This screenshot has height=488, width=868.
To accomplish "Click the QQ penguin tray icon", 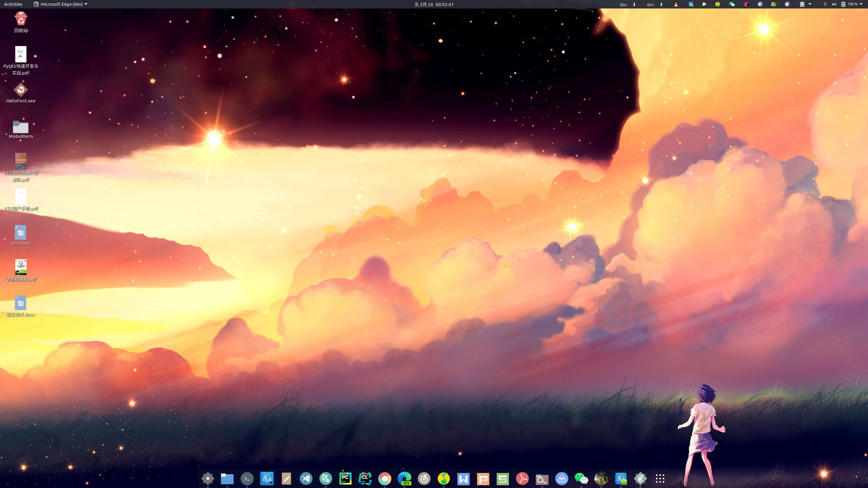I will click(676, 4).
